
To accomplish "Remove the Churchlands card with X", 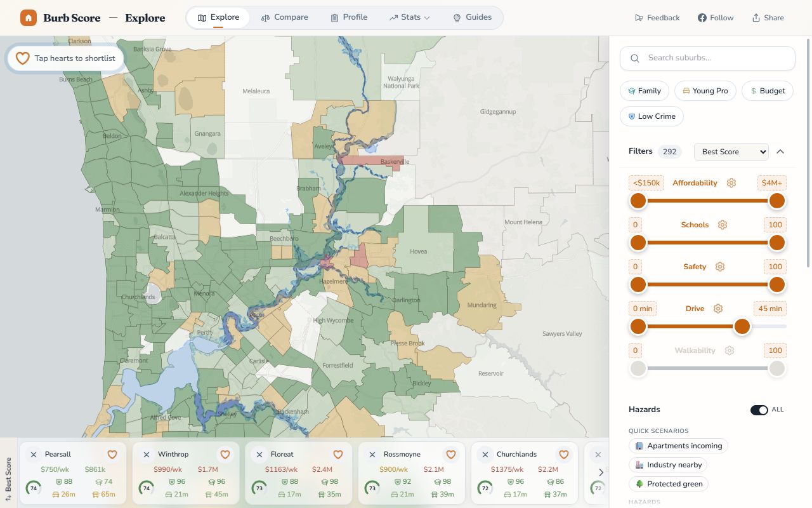I will 485,455.
